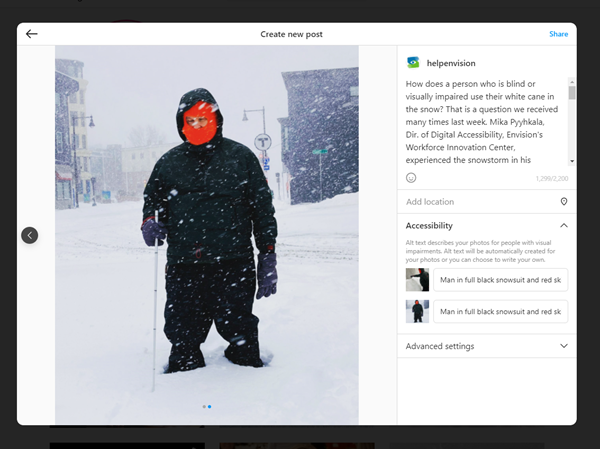
Task: Click the caption scrollbar up arrow
Action: coord(572,80)
